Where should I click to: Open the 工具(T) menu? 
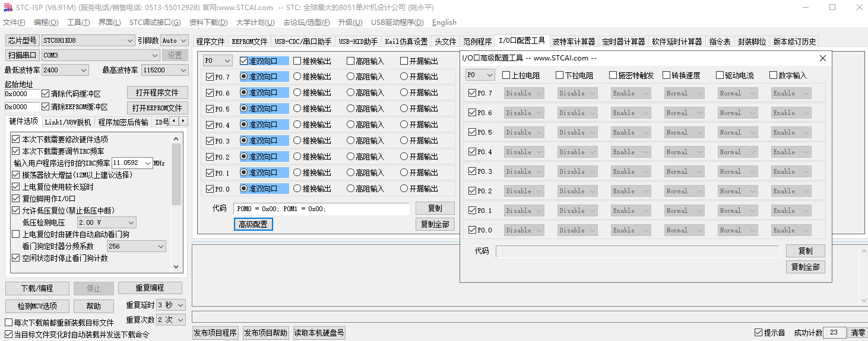tap(78, 23)
